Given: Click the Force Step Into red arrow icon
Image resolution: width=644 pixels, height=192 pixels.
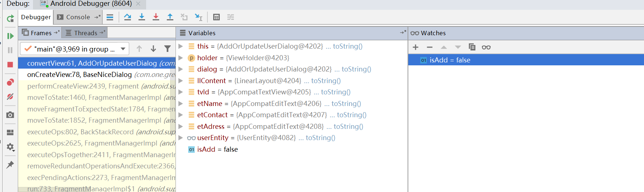Looking at the screenshot, I should pos(156,17).
